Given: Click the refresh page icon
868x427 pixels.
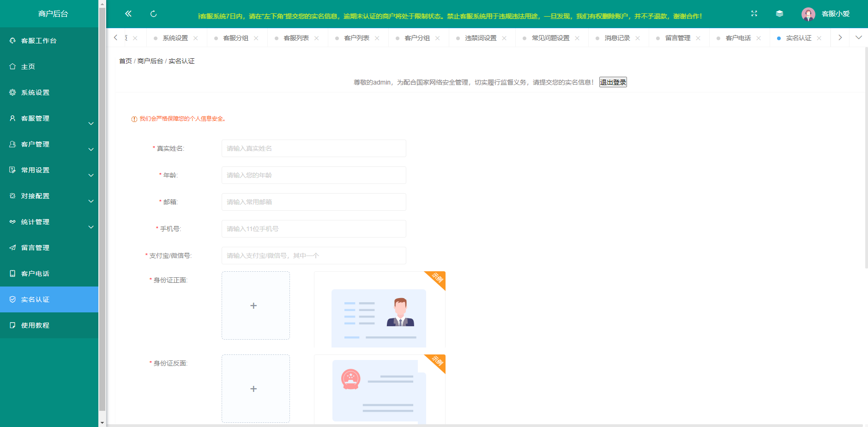Looking at the screenshot, I should [x=154, y=14].
